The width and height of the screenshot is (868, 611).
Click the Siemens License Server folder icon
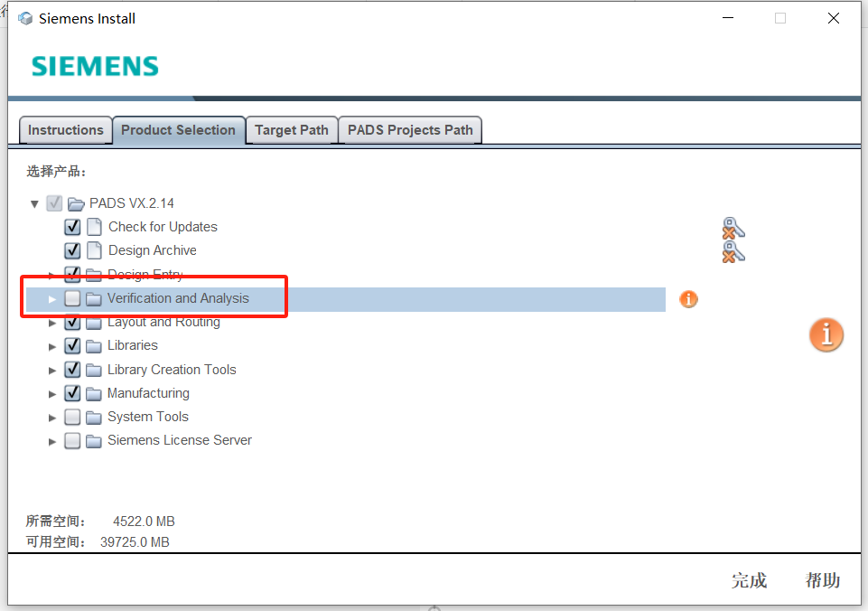click(94, 441)
